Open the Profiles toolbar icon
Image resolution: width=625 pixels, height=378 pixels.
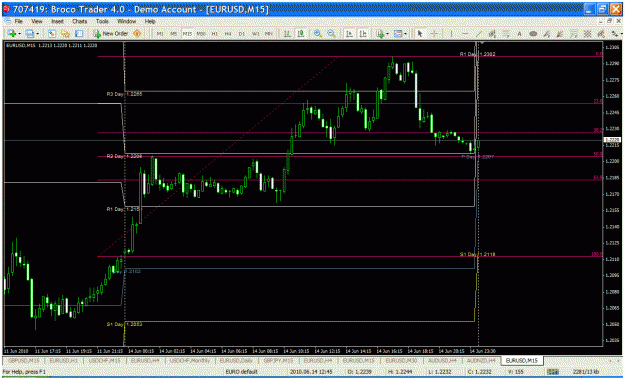(29, 34)
